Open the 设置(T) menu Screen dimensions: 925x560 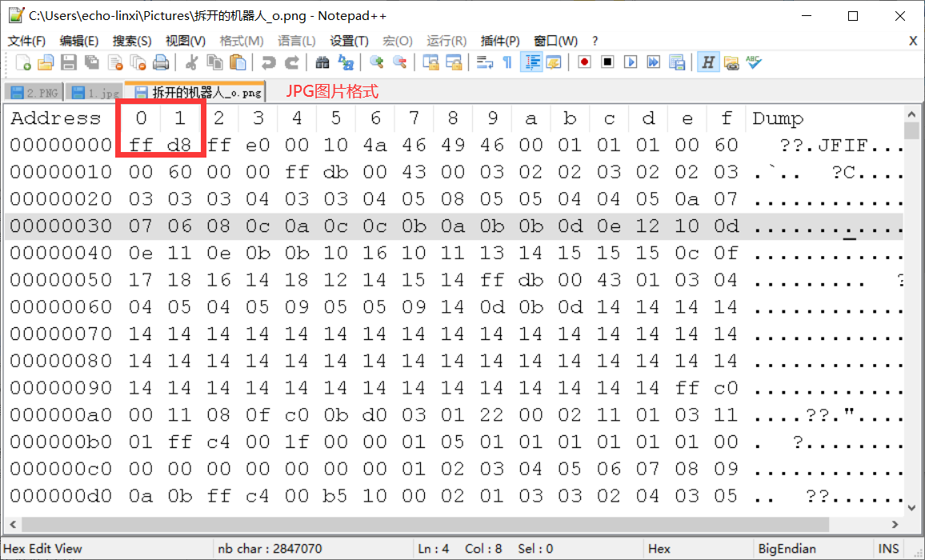point(350,40)
